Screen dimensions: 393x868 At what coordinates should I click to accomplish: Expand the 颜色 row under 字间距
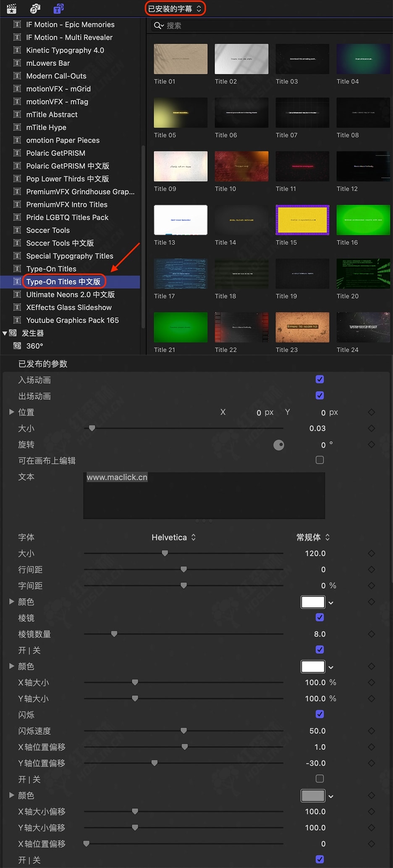coord(12,602)
